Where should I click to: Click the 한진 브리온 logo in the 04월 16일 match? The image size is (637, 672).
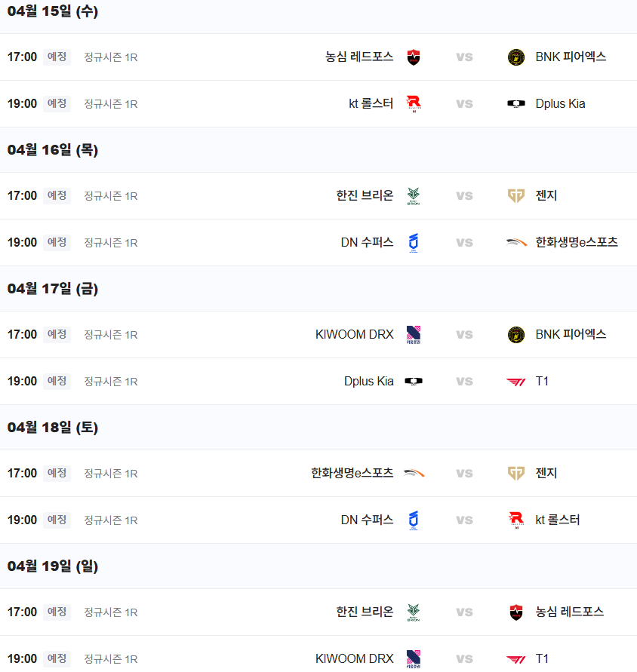413,196
